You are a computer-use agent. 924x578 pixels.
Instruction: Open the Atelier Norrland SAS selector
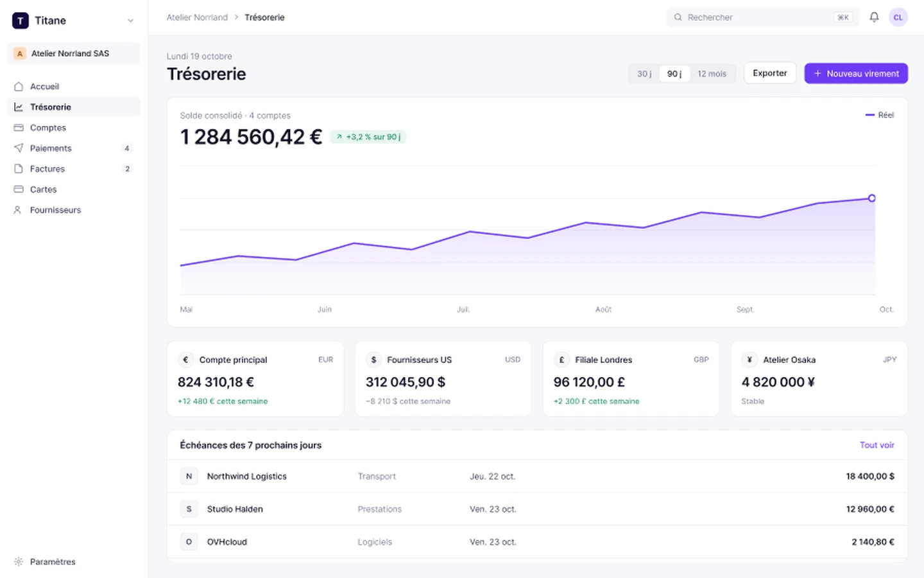[x=74, y=53]
